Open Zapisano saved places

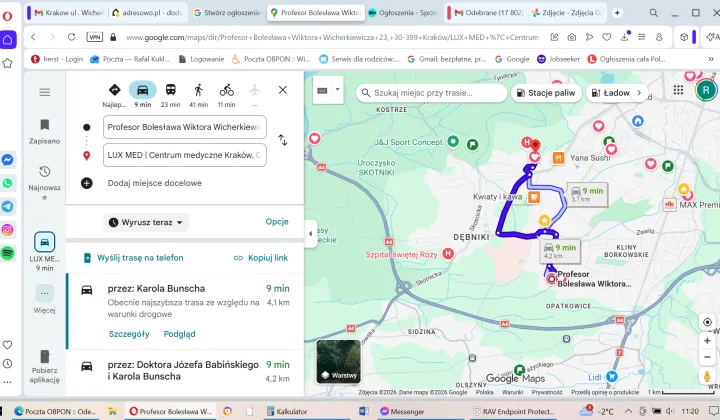pos(44,132)
